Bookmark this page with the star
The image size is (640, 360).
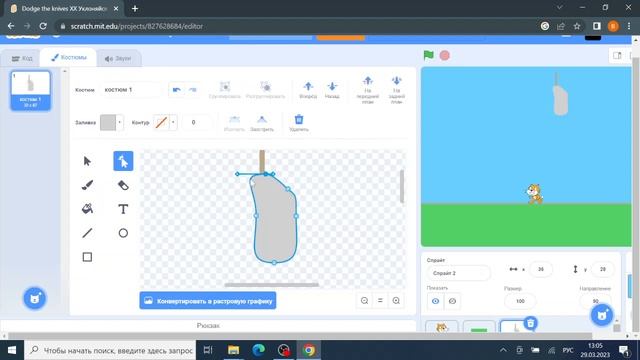point(577,26)
